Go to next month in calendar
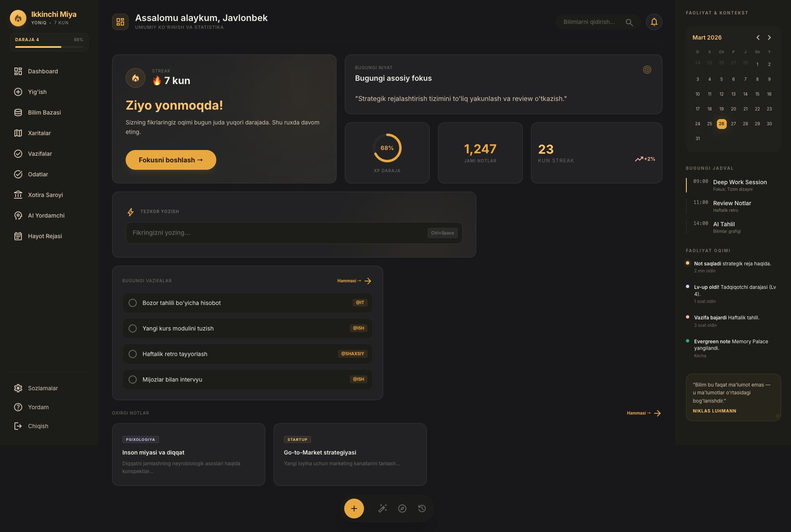This screenshot has width=791, height=532. [x=769, y=37]
